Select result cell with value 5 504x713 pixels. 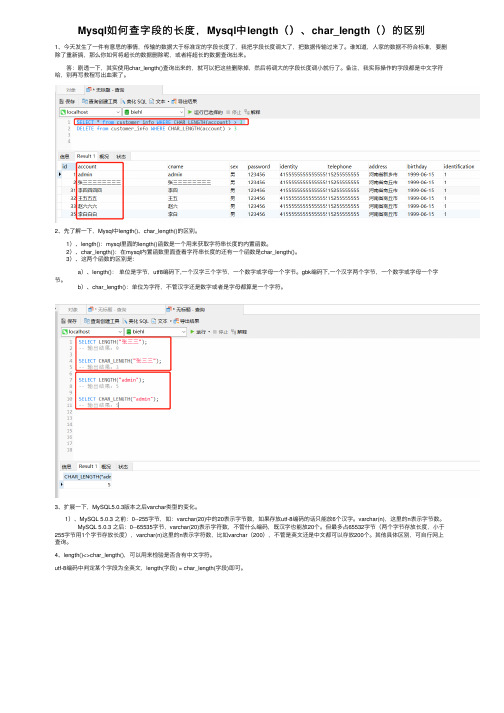pyautogui.click(x=88, y=485)
